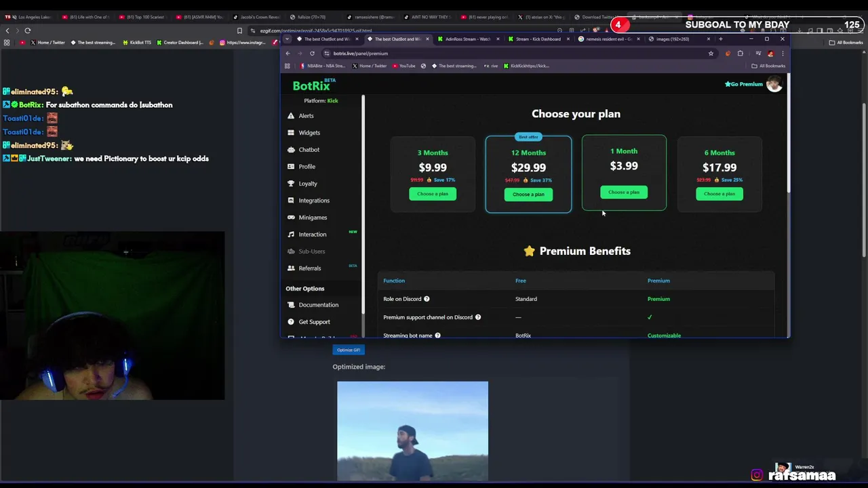Open YouTube bookmark in front browser
The image size is (868, 488).
tap(403, 66)
